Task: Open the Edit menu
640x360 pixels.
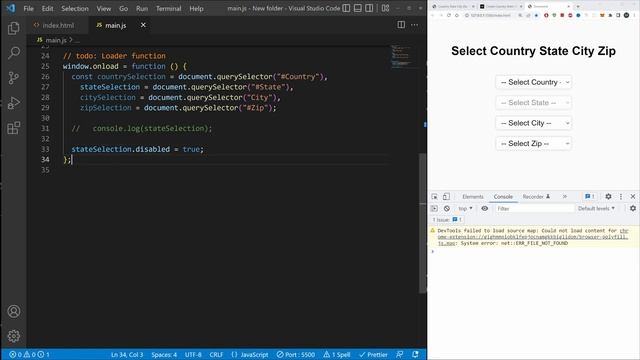Action: point(47,9)
